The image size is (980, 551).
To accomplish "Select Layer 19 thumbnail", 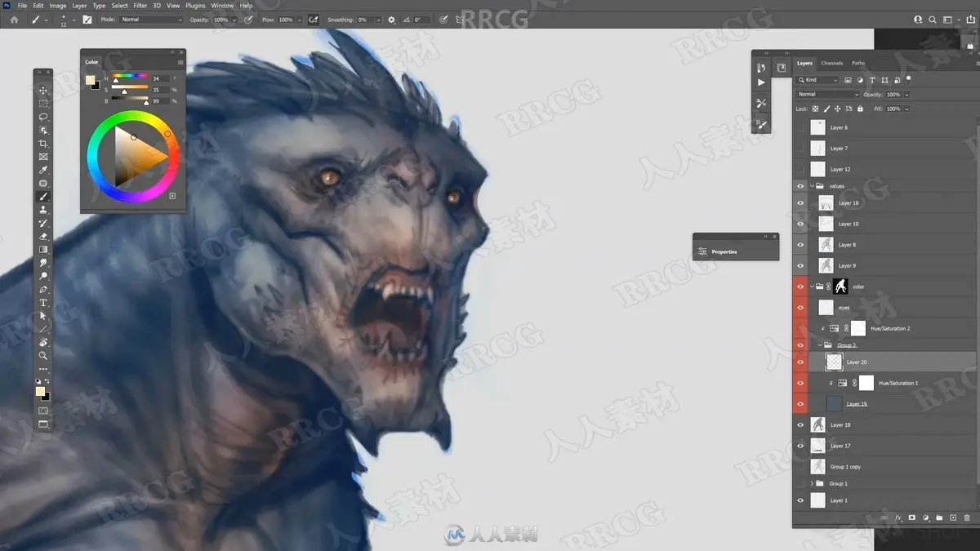I will pos(834,404).
